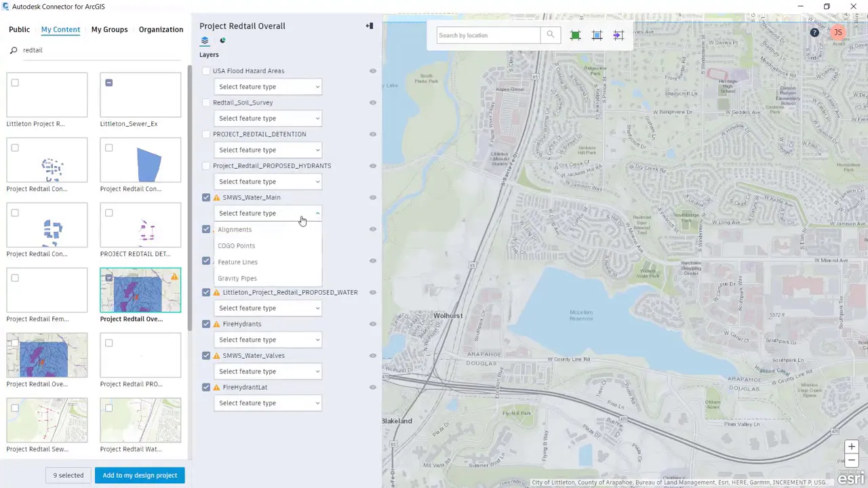The height and width of the screenshot is (488, 868).
Task: Zoom out on the map
Action: (852, 461)
